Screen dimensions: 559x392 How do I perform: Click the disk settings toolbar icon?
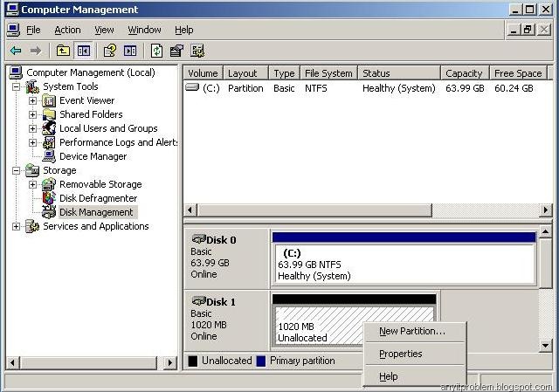click(x=197, y=51)
